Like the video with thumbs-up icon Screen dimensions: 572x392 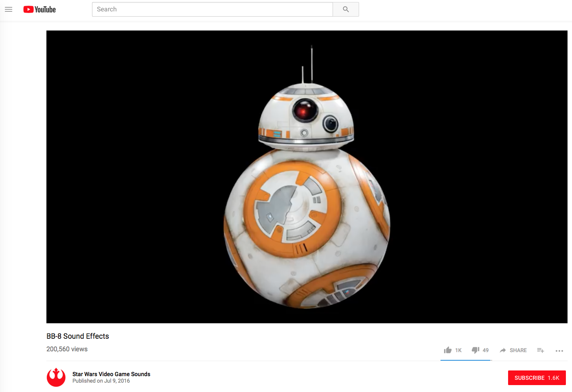click(448, 350)
